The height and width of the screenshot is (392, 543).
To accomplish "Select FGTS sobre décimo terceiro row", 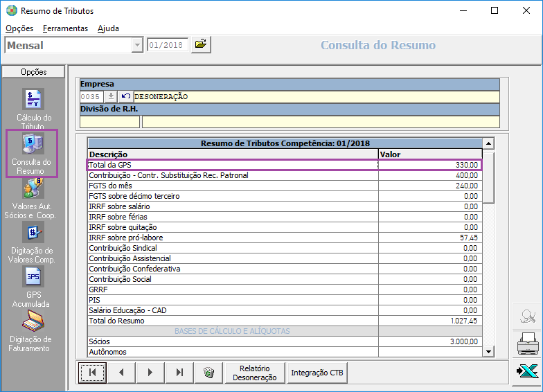I will click(285, 196).
